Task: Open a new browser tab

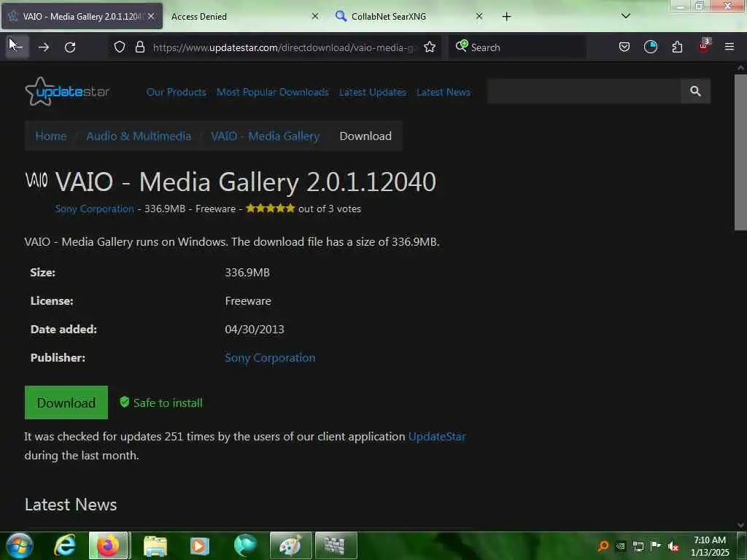Action: 506,16
